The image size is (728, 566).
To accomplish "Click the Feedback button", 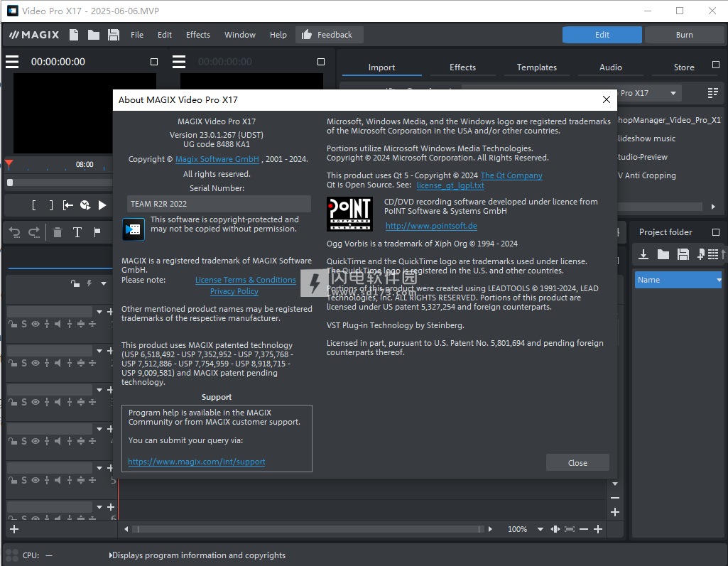I will [x=329, y=35].
